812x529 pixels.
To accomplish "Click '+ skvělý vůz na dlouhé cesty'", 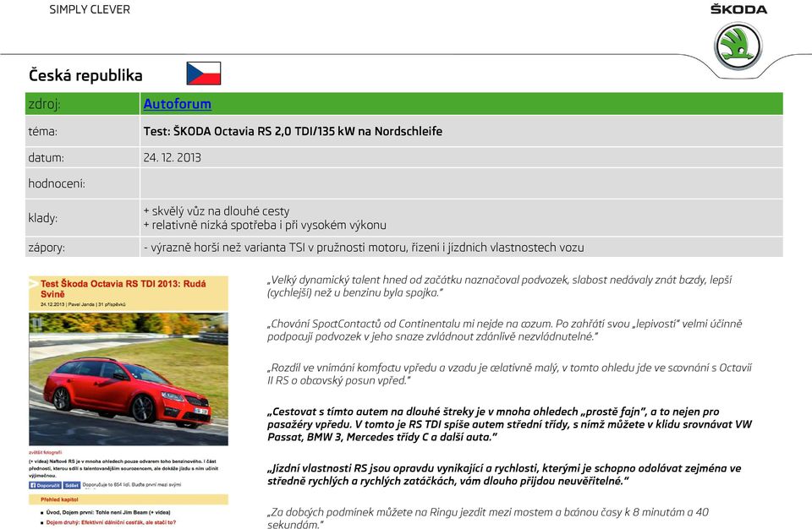I will [216, 210].
